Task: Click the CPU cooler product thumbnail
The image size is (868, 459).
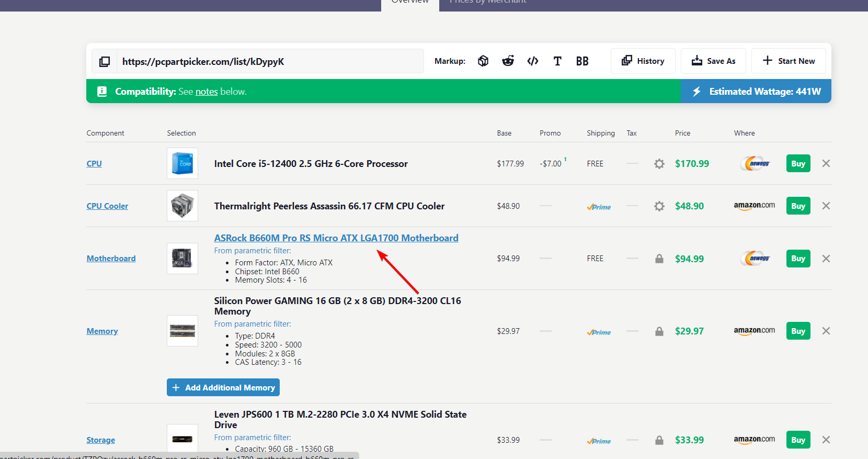Action: pos(182,206)
